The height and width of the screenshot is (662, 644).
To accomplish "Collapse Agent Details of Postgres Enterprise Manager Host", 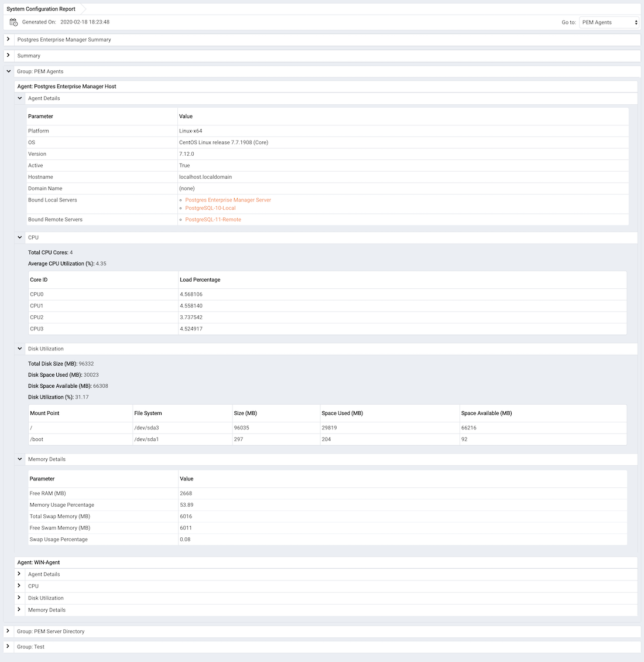I will (x=19, y=98).
